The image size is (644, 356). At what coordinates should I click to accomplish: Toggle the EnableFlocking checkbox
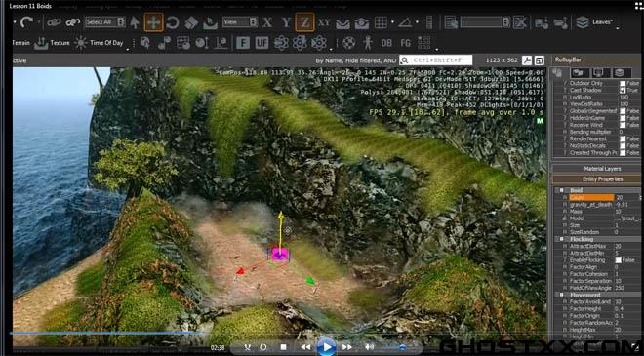[618, 260]
